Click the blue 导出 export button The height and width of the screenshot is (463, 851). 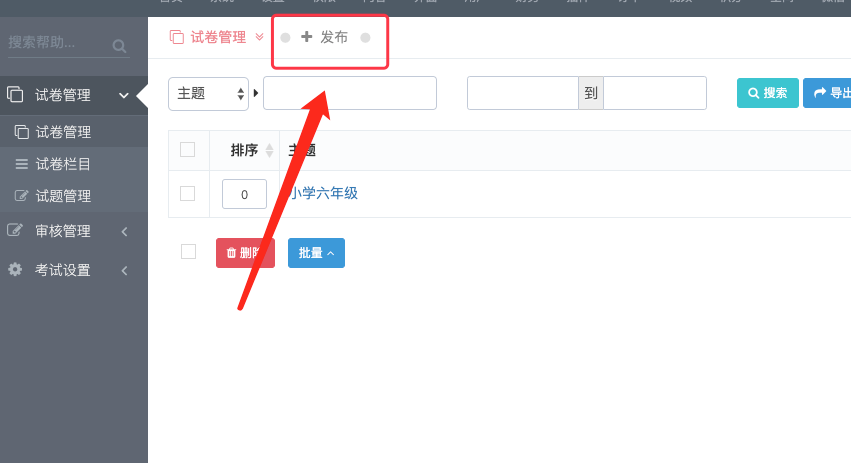(827, 93)
